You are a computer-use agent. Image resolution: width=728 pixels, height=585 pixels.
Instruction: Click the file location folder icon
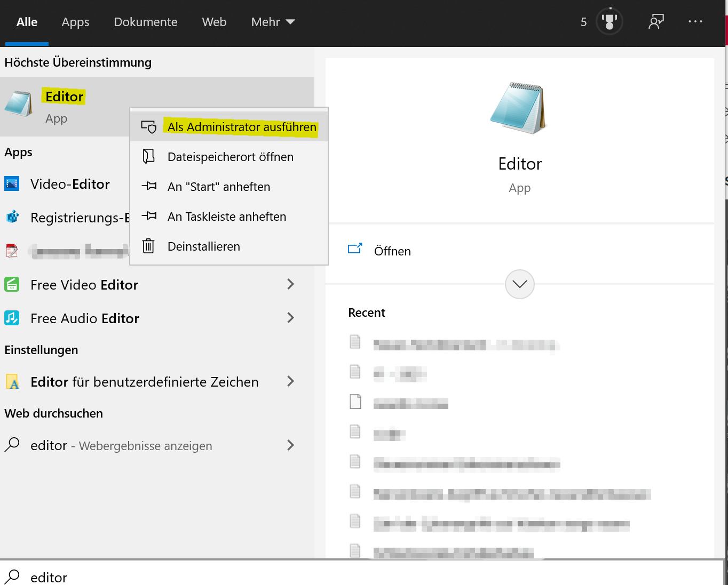(x=148, y=156)
